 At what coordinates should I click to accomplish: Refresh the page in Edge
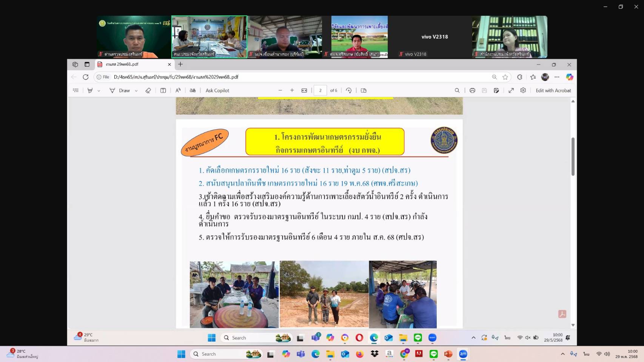[x=86, y=77]
